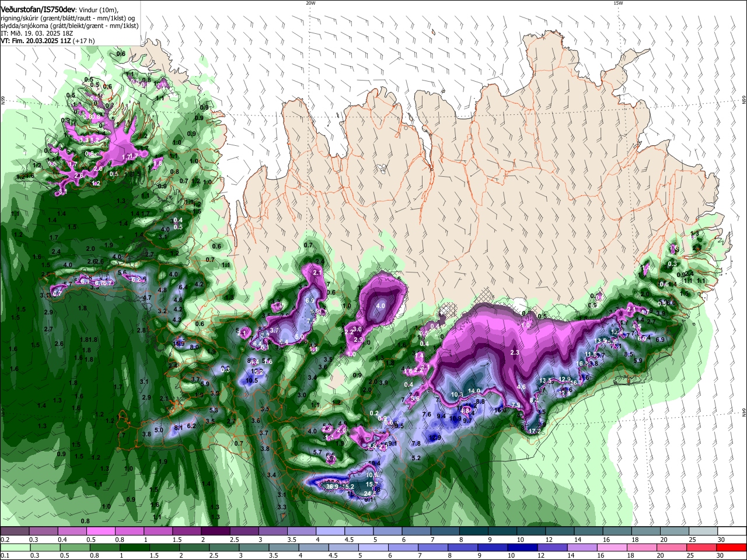Click the 17.2 precipitation value on the map
The image size is (747, 560).
[x=535, y=431]
